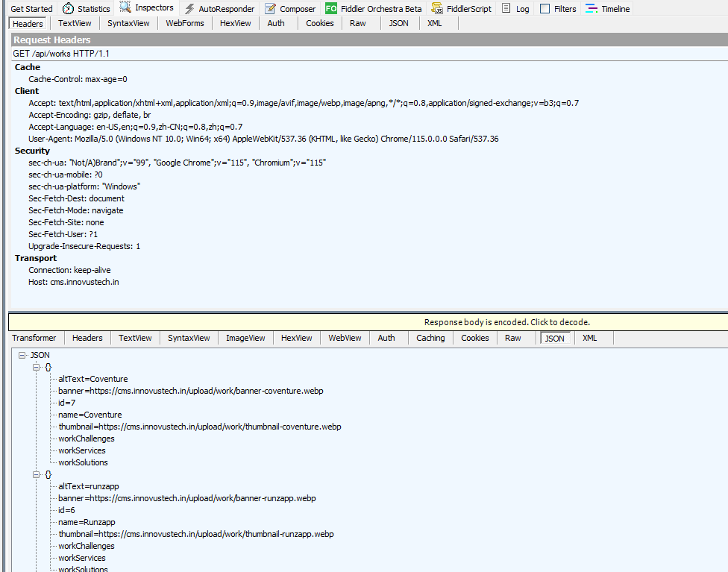Open response Caching tab
Viewport: 728px width, 572px height.
coord(430,338)
